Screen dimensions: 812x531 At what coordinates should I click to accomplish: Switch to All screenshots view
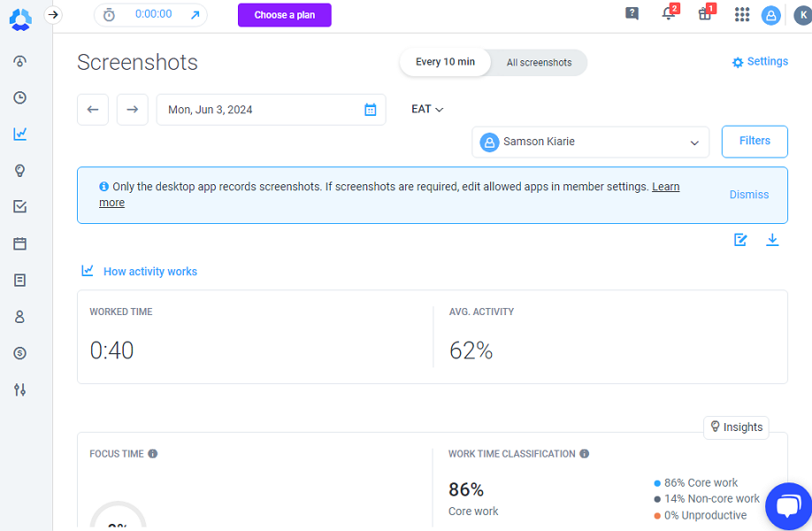click(539, 63)
